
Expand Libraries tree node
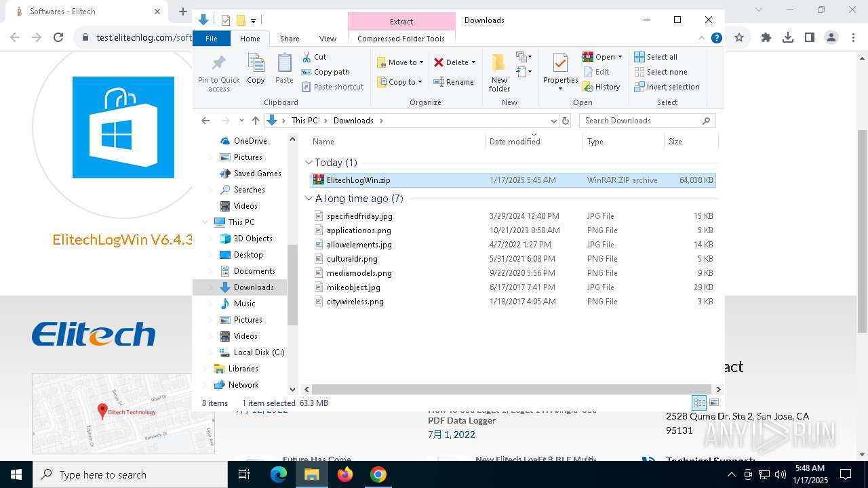pyautogui.click(x=205, y=369)
